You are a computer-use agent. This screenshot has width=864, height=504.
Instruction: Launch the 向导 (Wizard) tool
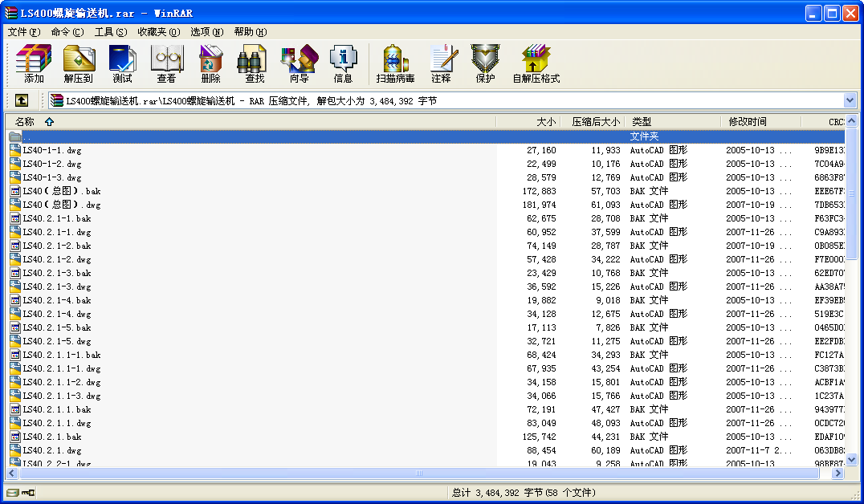coord(299,64)
